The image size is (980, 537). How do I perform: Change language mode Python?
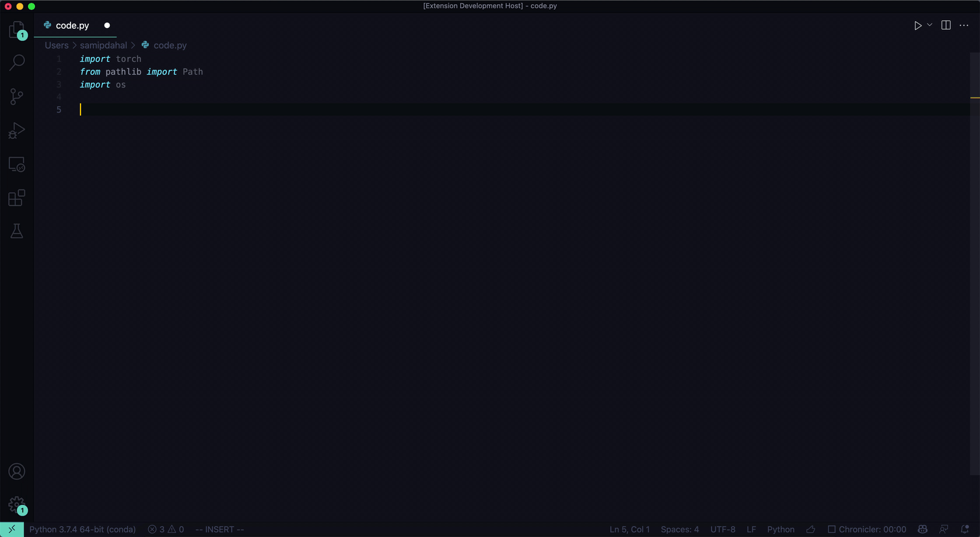(780, 529)
